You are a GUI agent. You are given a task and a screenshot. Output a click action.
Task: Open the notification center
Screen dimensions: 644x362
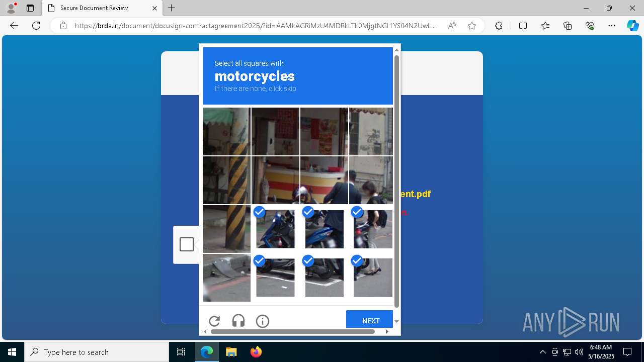[x=627, y=352]
